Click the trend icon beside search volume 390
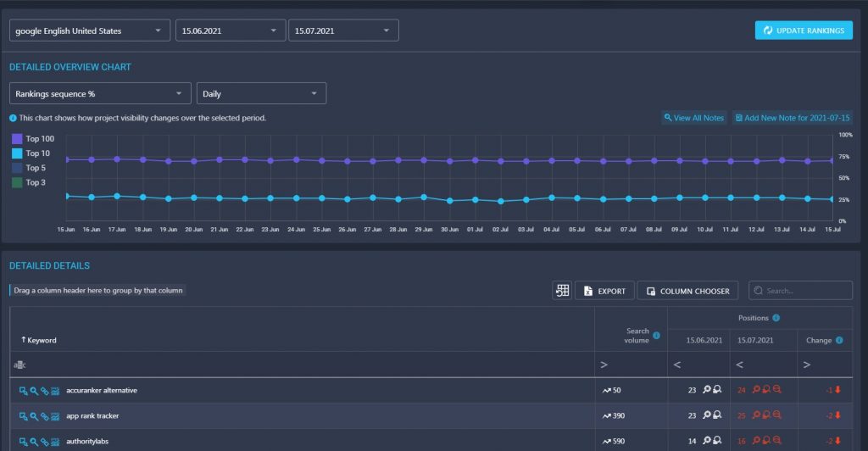Viewport: 868px width, 451px height. click(x=607, y=415)
